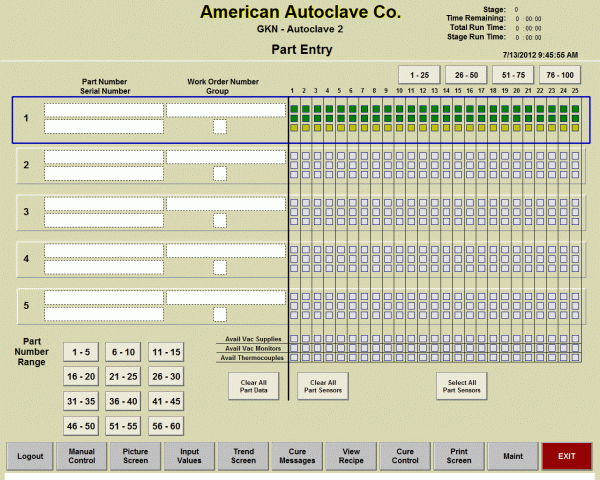This screenshot has height=480, width=600.
Task: Click Clear All Part Sensors button
Action: 323,386
